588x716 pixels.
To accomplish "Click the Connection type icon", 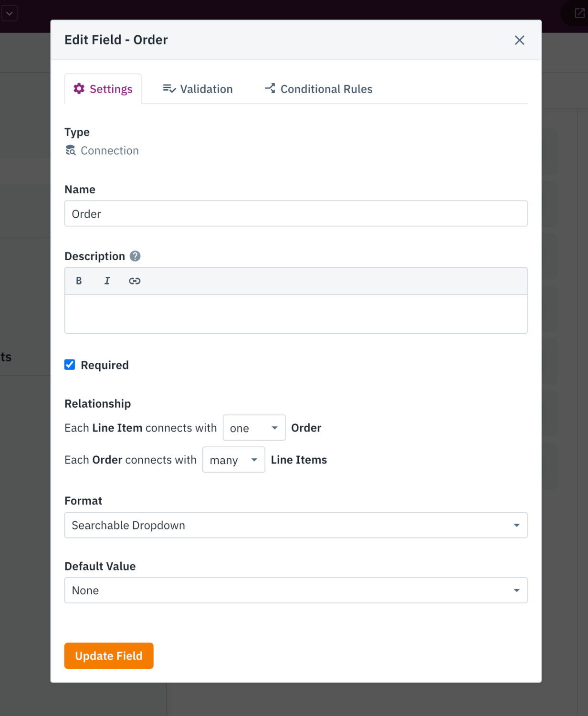I will tap(70, 150).
